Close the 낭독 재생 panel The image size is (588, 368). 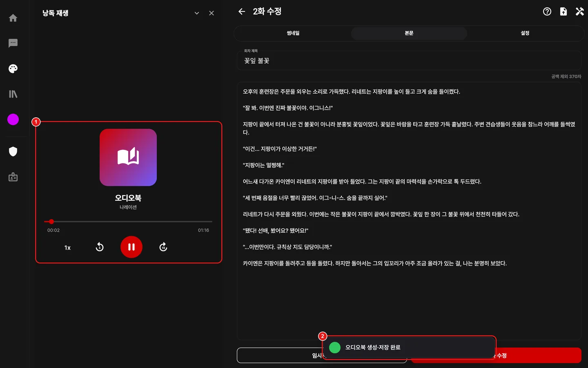212,13
